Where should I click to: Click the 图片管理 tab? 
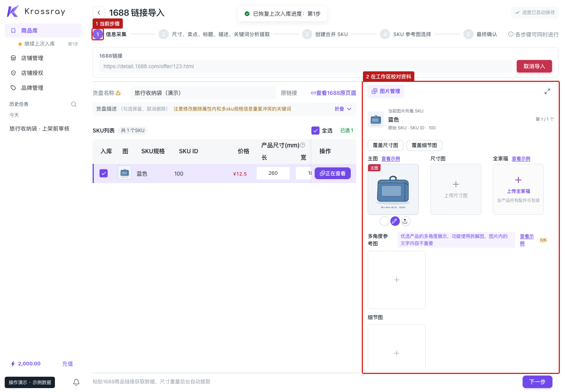386,91
